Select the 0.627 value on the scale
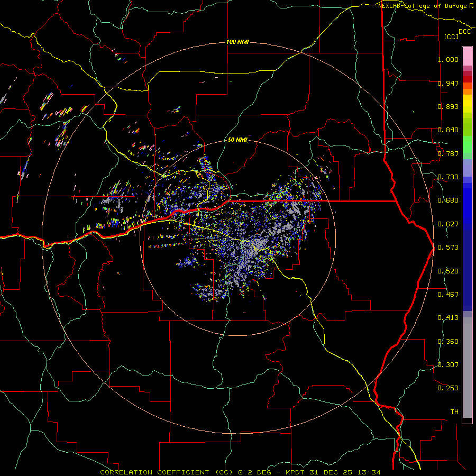Viewport: 476px width, 476px height. pos(448,224)
